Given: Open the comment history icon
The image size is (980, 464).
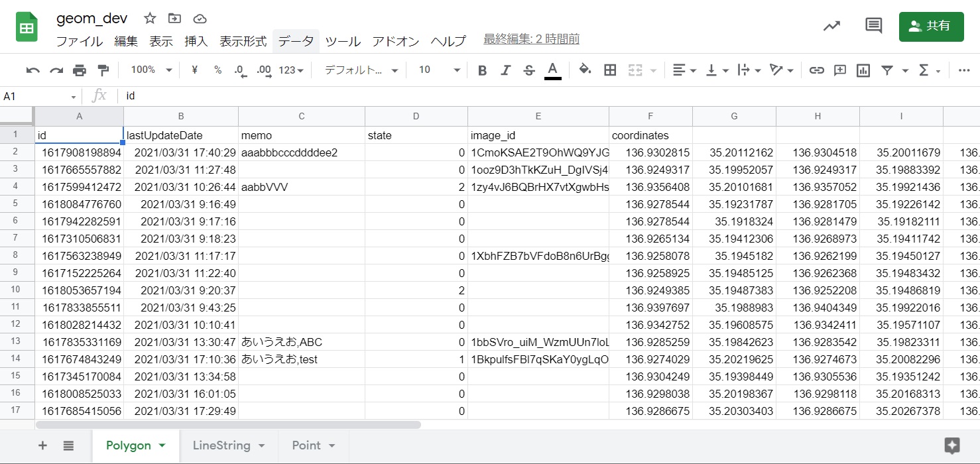Looking at the screenshot, I should [x=874, y=26].
